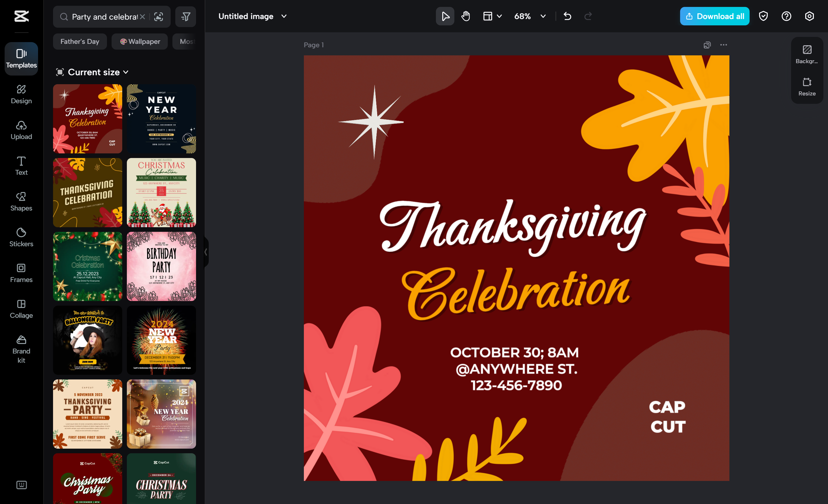The height and width of the screenshot is (504, 828).
Task: Click the undo arrow icon
Action: click(567, 16)
